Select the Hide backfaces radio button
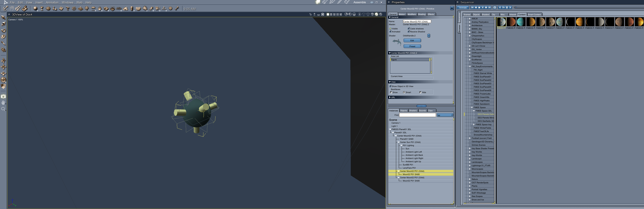Viewport: 644px width, 209px height. tap(420, 92)
